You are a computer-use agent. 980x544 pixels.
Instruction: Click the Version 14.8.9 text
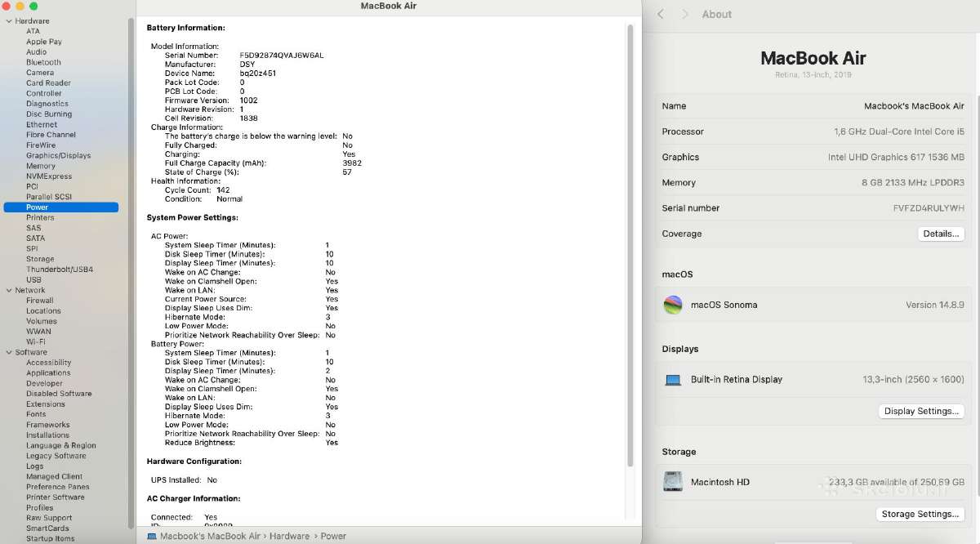[x=935, y=305]
